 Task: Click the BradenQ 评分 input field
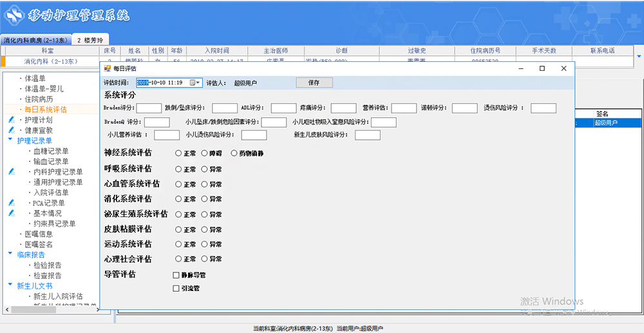157,122
